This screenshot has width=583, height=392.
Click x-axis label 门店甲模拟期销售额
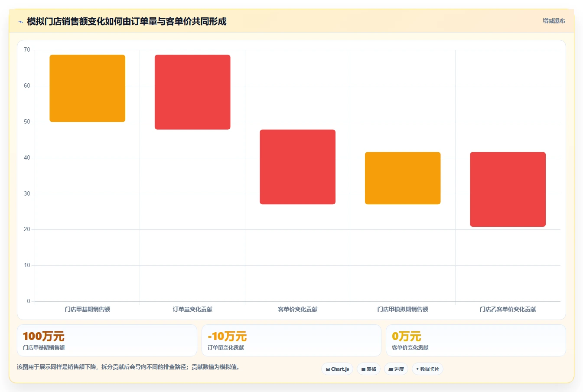403,309
